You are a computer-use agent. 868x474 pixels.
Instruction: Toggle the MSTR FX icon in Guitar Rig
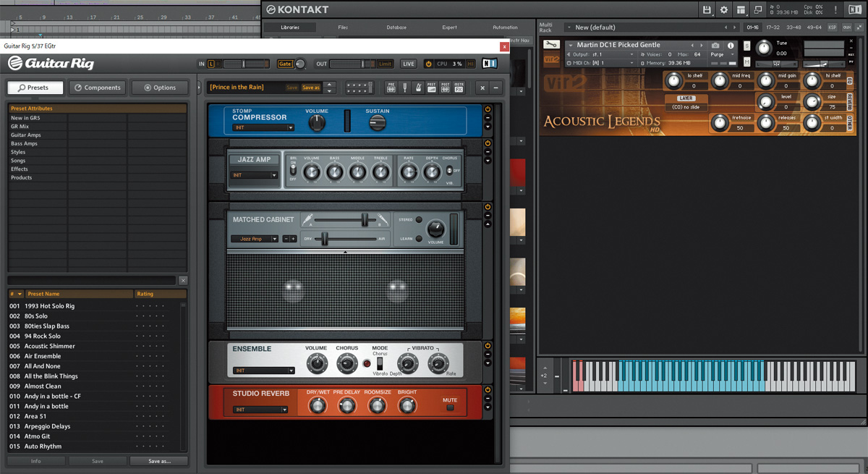pos(459,88)
